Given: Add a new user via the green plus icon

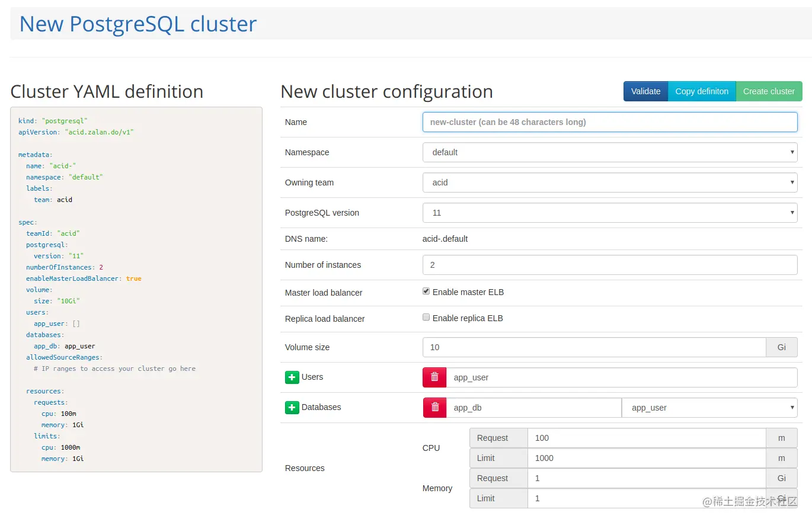Looking at the screenshot, I should point(292,376).
